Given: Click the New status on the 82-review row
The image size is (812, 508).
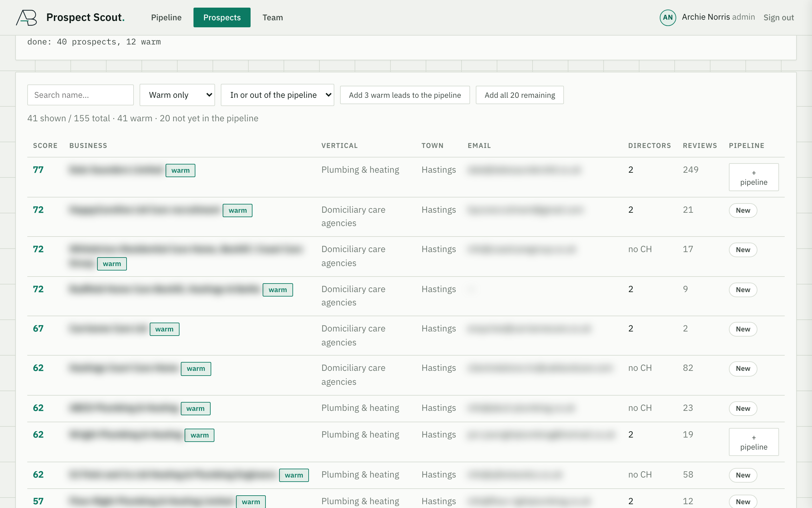Looking at the screenshot, I should coord(743,369).
